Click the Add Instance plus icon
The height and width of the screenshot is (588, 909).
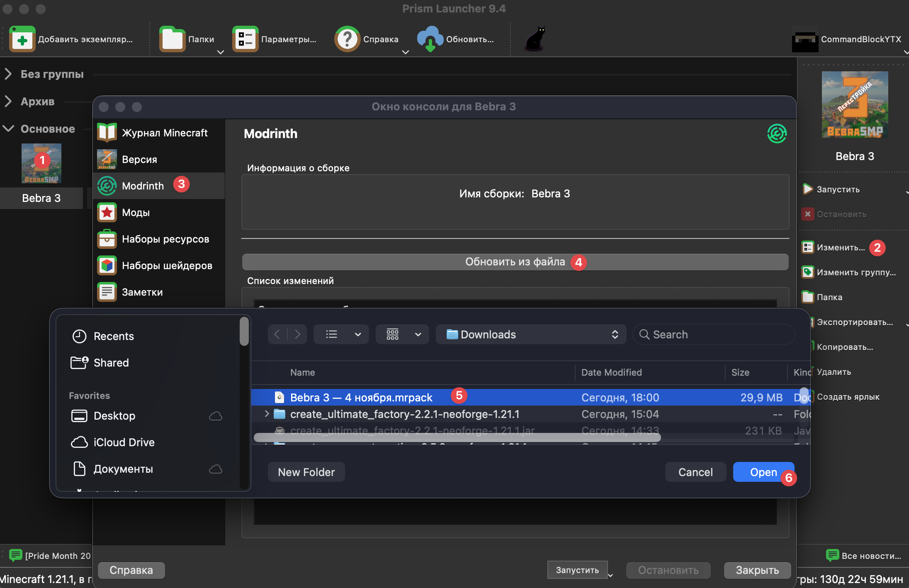pyautogui.click(x=22, y=39)
